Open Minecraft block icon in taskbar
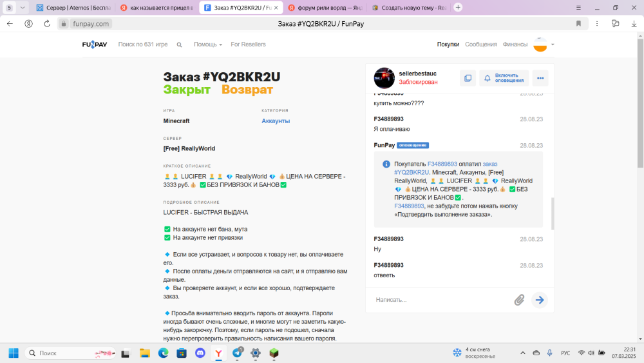Image resolution: width=644 pixels, height=363 pixels. tap(274, 353)
